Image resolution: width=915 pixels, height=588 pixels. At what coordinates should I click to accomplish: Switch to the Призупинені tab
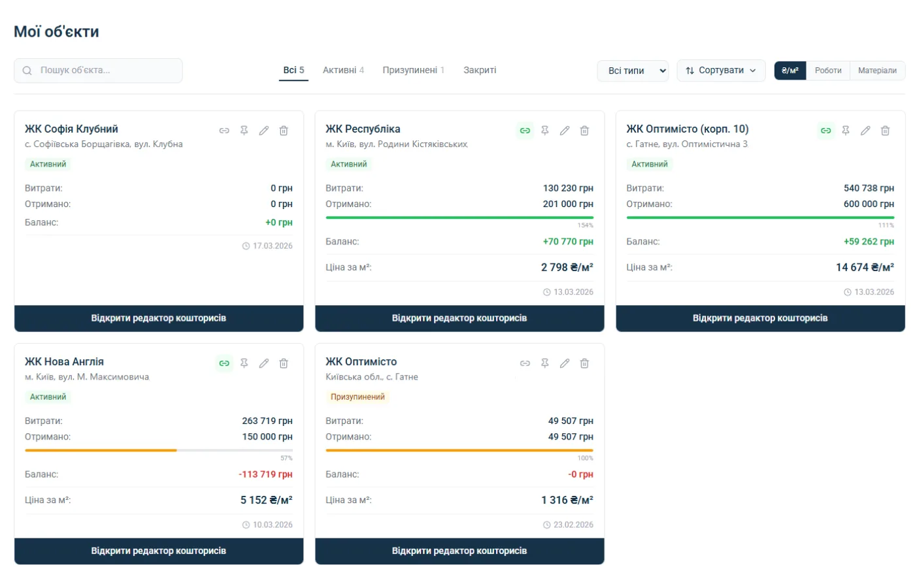pos(413,70)
